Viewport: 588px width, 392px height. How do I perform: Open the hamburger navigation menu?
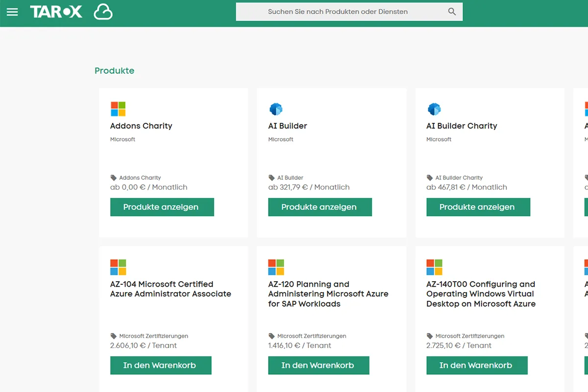pos(12,12)
